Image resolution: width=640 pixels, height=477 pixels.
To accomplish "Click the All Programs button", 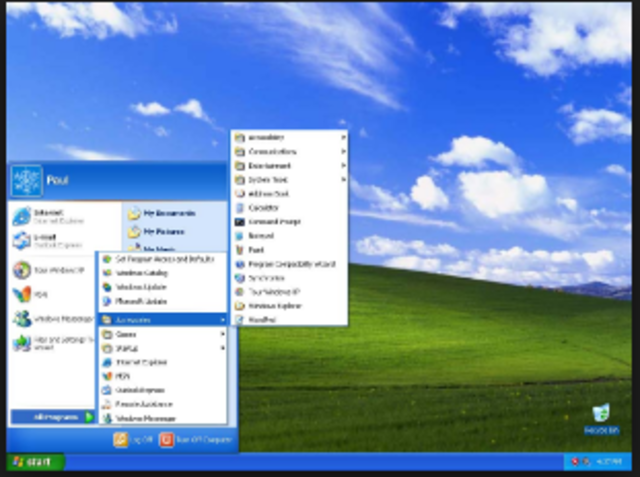I will [x=53, y=417].
